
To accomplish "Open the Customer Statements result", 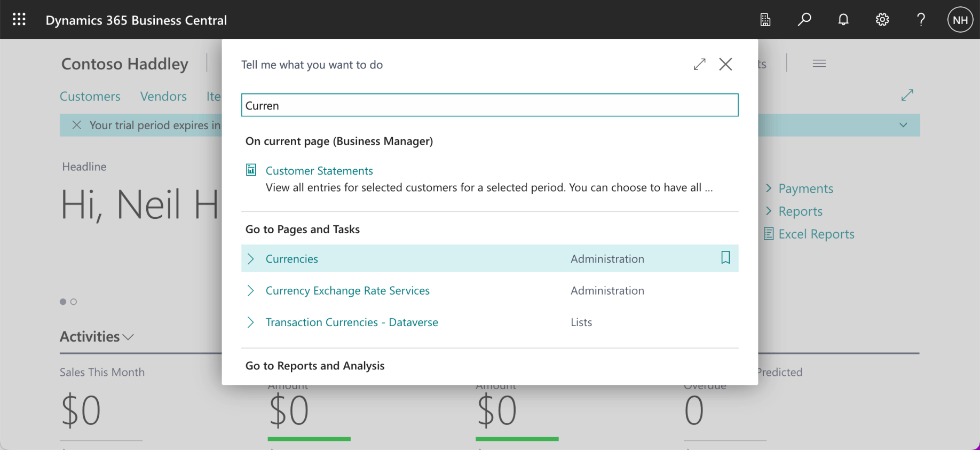I will click(319, 171).
